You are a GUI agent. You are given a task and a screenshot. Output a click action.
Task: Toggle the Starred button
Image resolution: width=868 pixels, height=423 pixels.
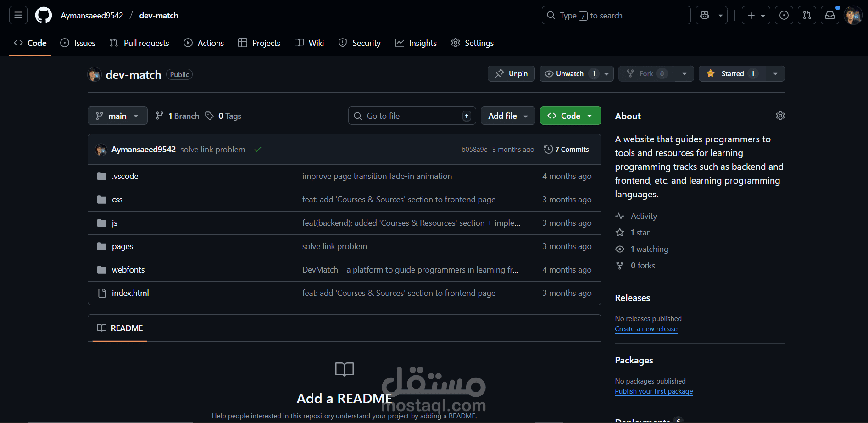click(x=732, y=74)
